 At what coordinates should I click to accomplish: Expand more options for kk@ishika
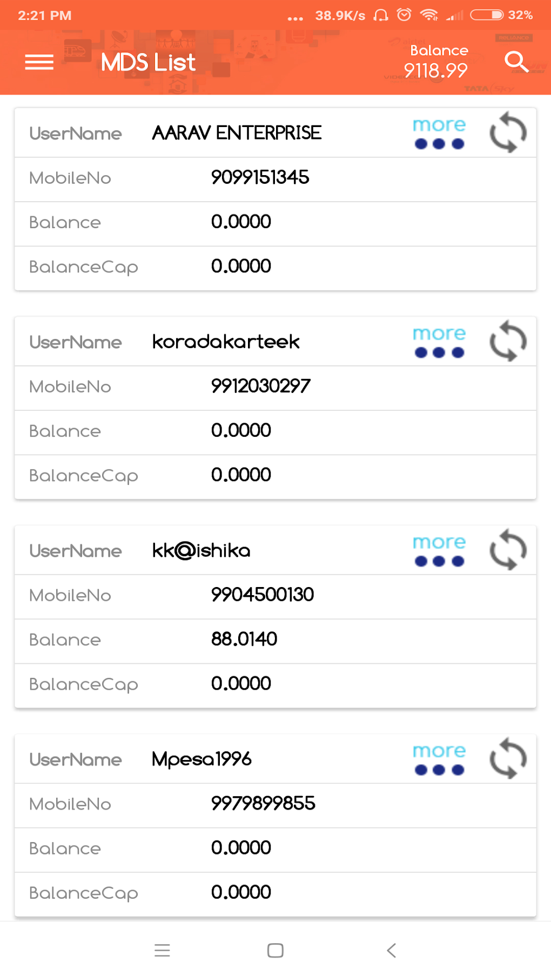tap(439, 550)
